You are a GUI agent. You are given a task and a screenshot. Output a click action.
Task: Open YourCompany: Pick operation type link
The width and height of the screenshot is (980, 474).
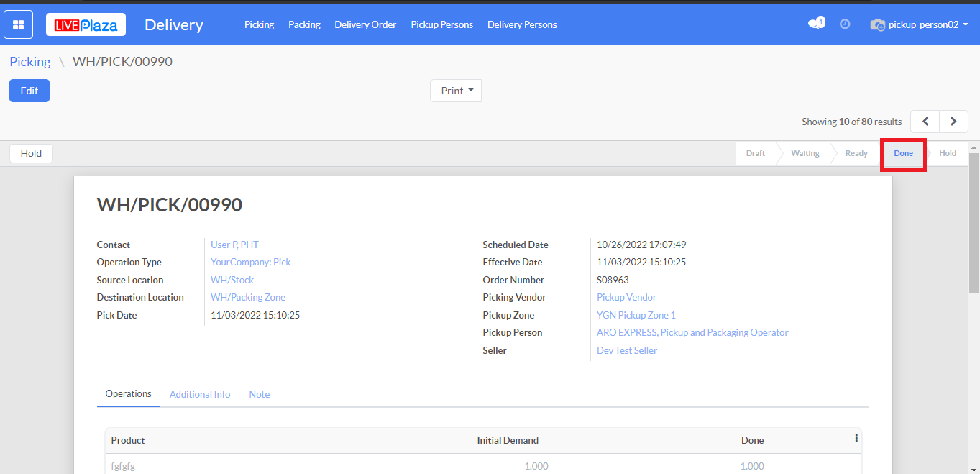[x=250, y=262]
